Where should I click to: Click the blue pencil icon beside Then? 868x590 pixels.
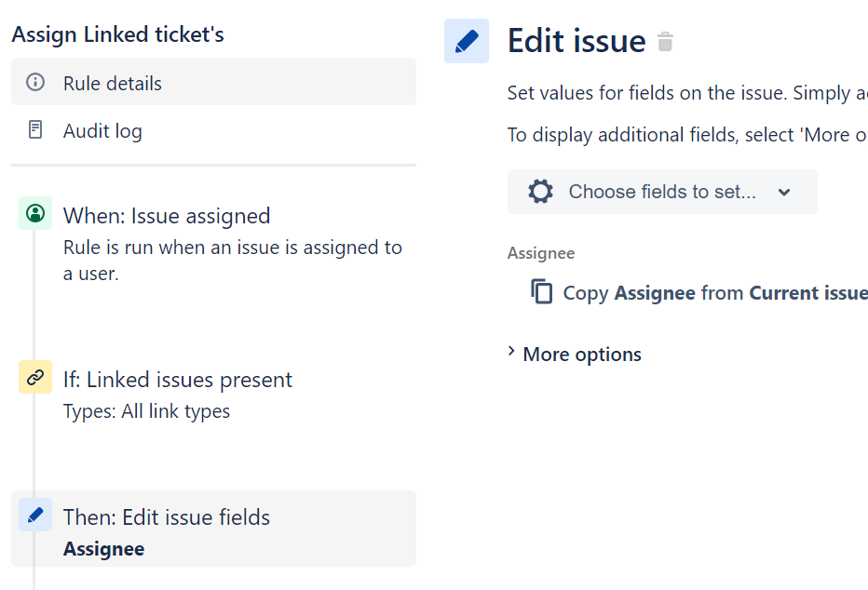pos(35,515)
